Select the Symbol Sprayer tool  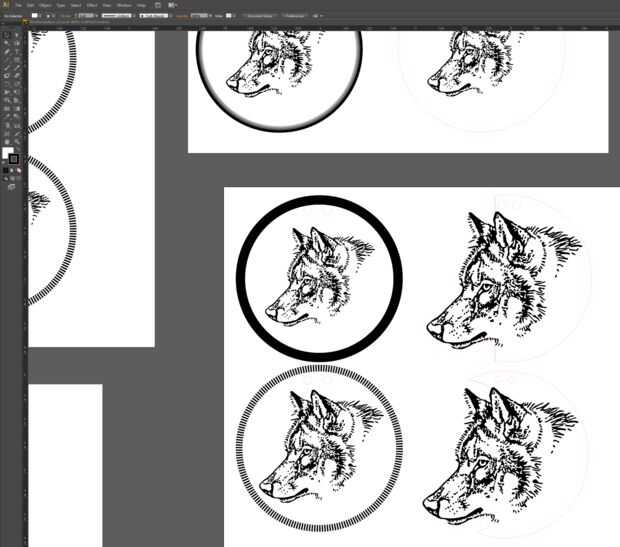tap(6, 125)
